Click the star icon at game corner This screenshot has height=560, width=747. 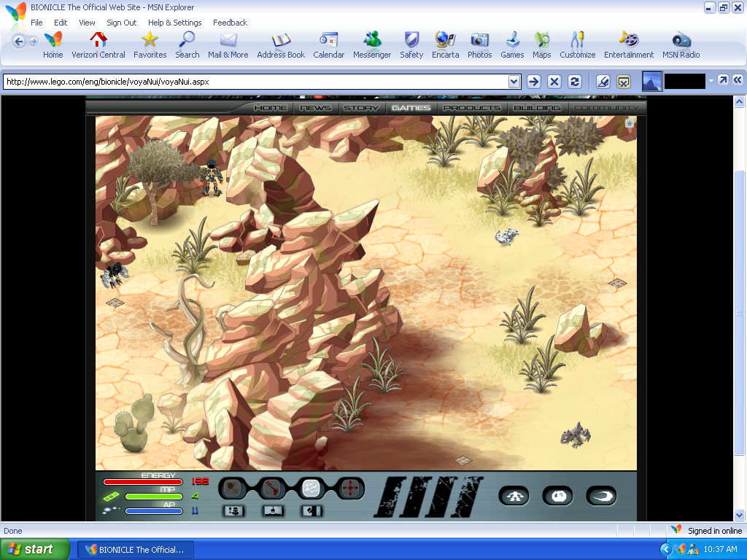pyautogui.click(x=630, y=123)
